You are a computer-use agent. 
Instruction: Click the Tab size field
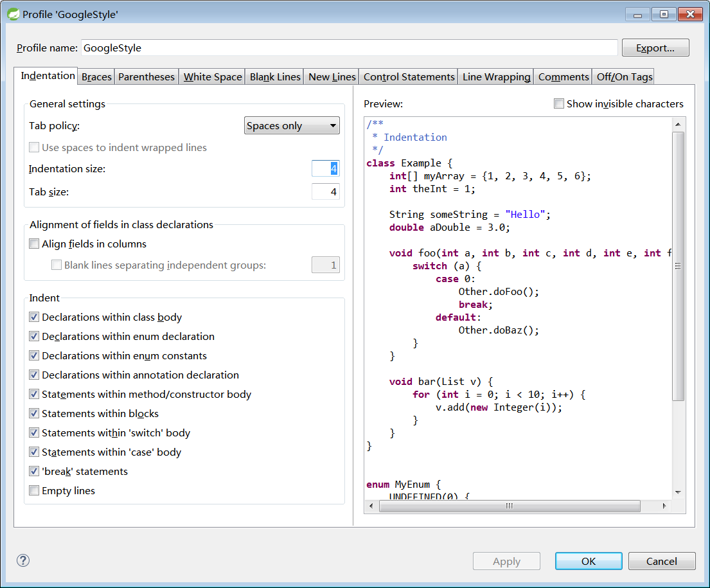point(326,192)
